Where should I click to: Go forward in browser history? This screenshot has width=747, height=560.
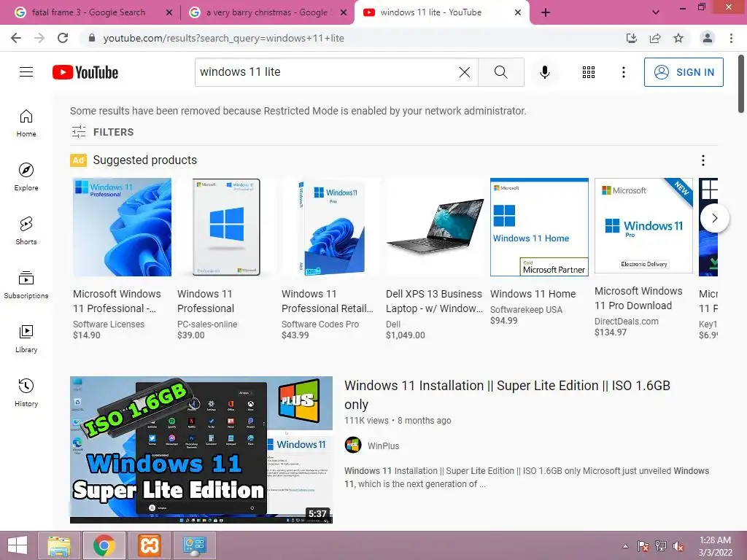tap(39, 38)
